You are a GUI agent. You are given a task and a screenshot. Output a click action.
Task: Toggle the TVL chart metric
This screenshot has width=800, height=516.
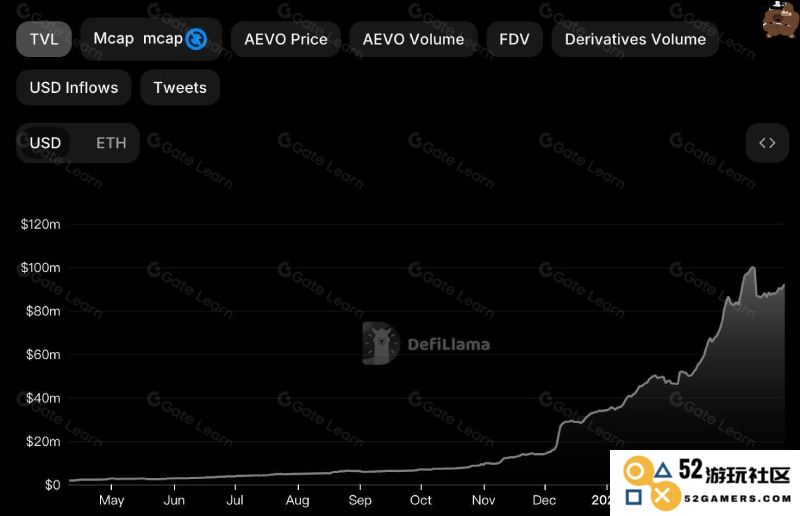point(44,39)
